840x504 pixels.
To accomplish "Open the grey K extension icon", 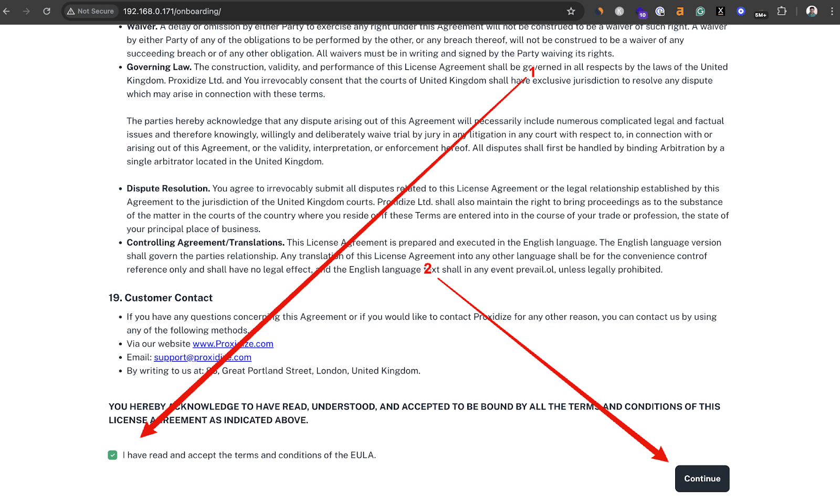I will [619, 11].
